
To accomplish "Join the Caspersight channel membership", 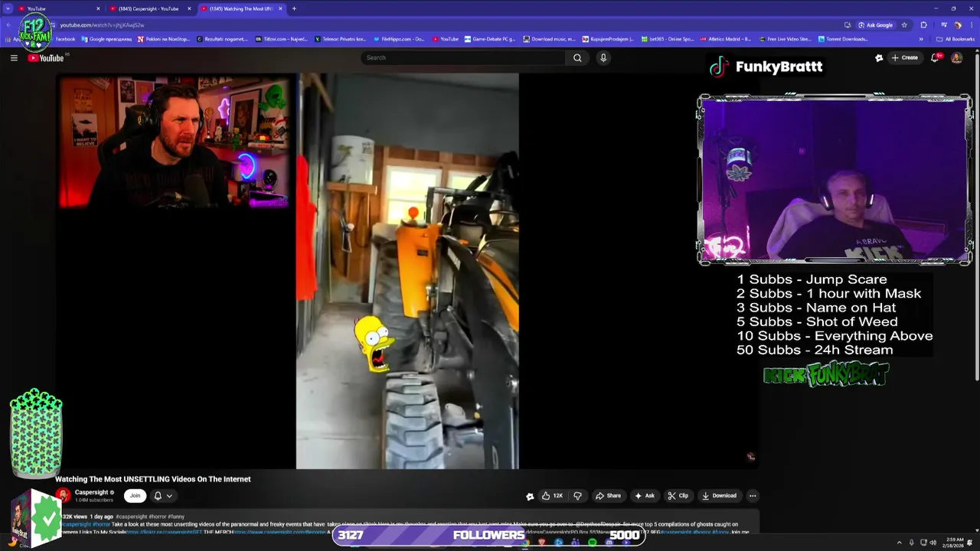I will [x=135, y=496].
